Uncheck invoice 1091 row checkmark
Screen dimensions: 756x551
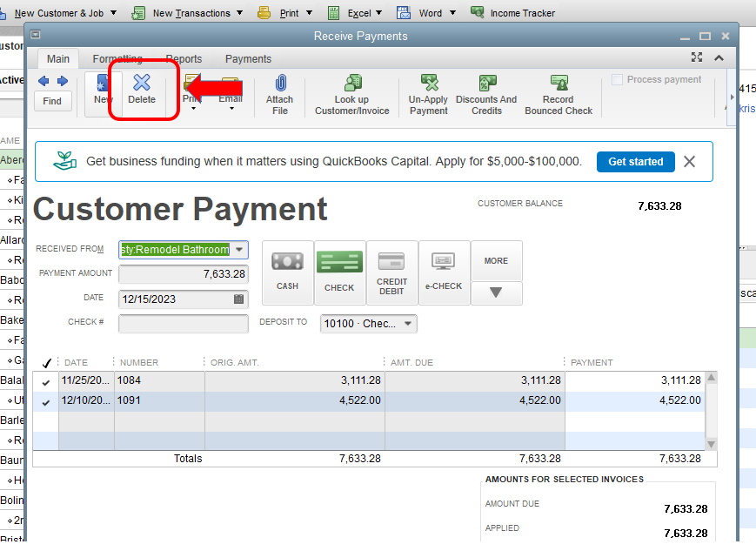click(46, 402)
